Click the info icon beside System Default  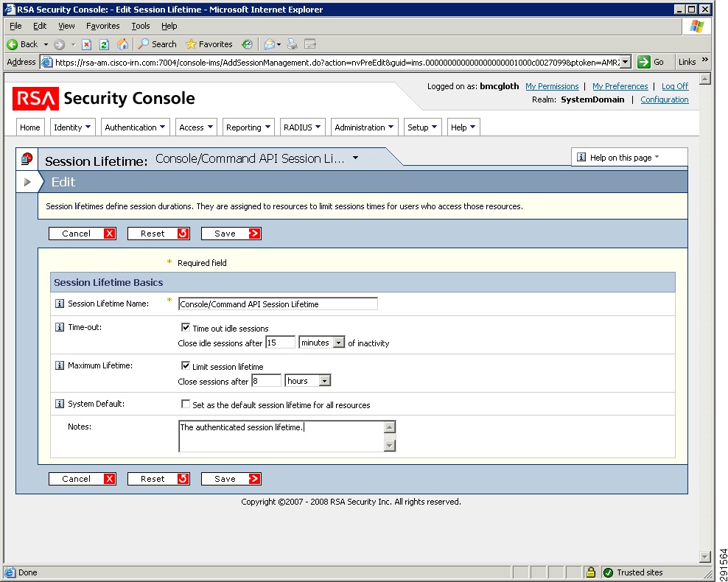coord(60,404)
